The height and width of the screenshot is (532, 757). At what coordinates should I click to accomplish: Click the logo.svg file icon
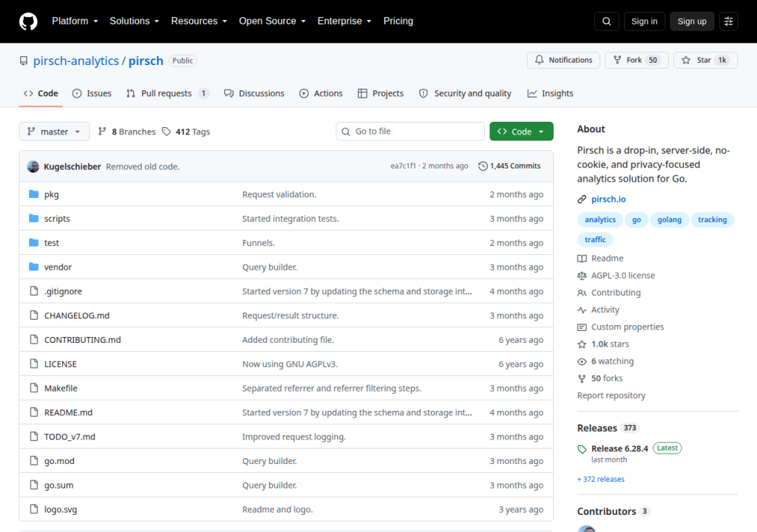34,509
